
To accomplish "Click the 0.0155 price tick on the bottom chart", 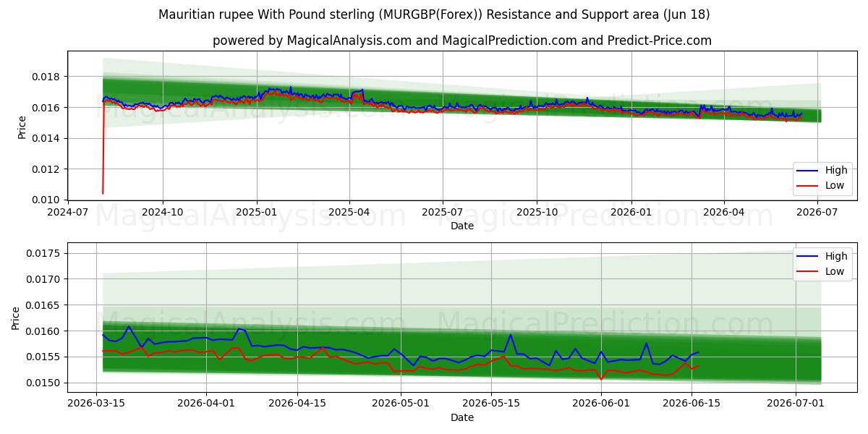I will [45, 357].
